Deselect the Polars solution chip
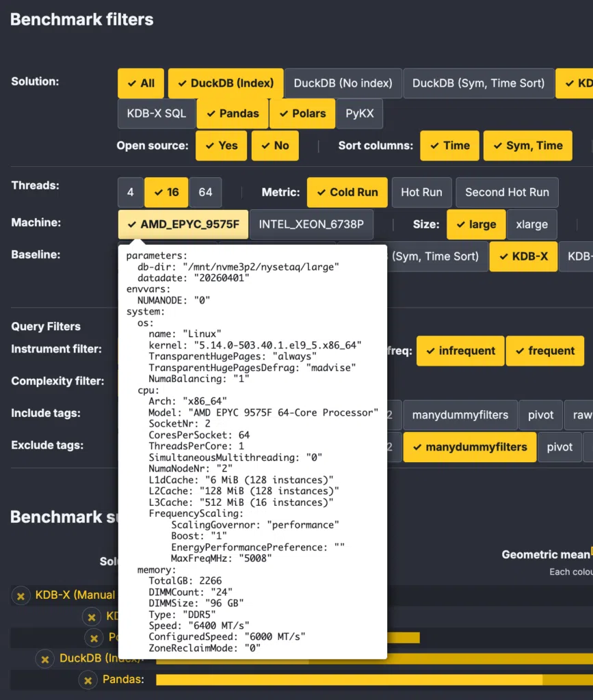The image size is (593, 700). pos(302,114)
